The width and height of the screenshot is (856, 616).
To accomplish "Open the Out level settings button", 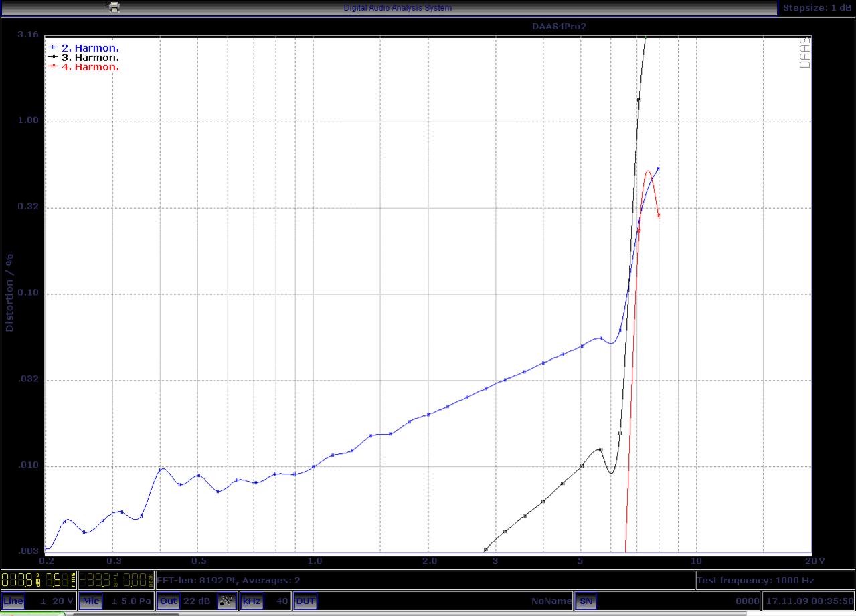I will click(x=168, y=601).
